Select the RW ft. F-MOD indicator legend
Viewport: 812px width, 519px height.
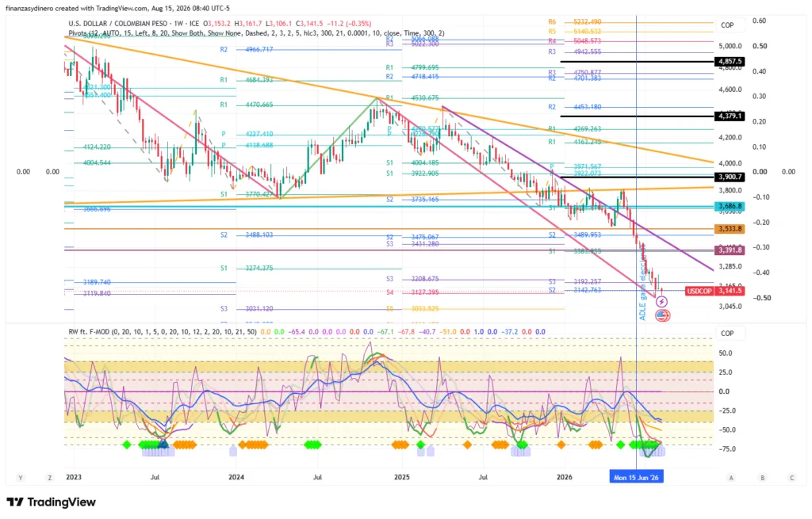point(162,332)
